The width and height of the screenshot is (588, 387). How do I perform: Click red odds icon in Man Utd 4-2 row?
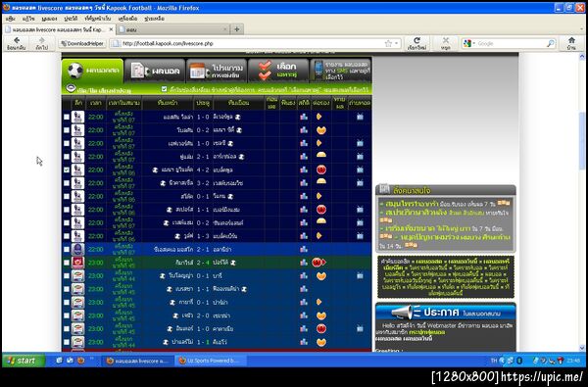[321, 169]
